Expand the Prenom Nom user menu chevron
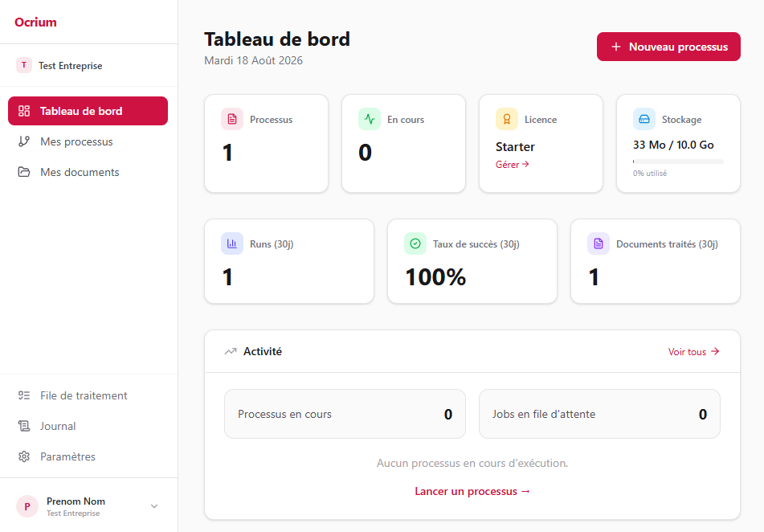 [x=154, y=506]
